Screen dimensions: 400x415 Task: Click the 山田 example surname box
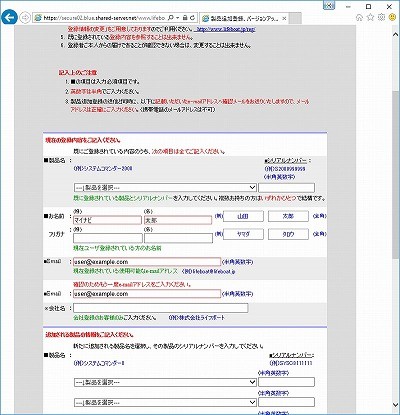[243, 216]
